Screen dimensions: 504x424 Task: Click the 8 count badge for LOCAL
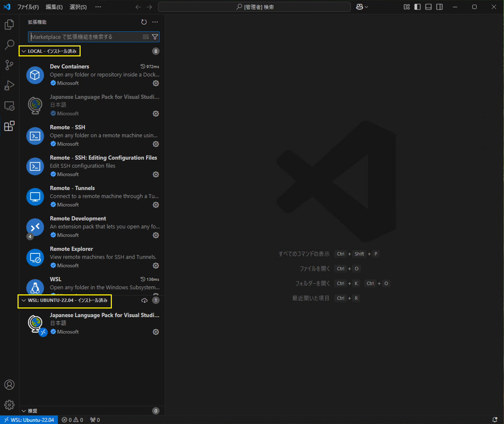click(156, 51)
